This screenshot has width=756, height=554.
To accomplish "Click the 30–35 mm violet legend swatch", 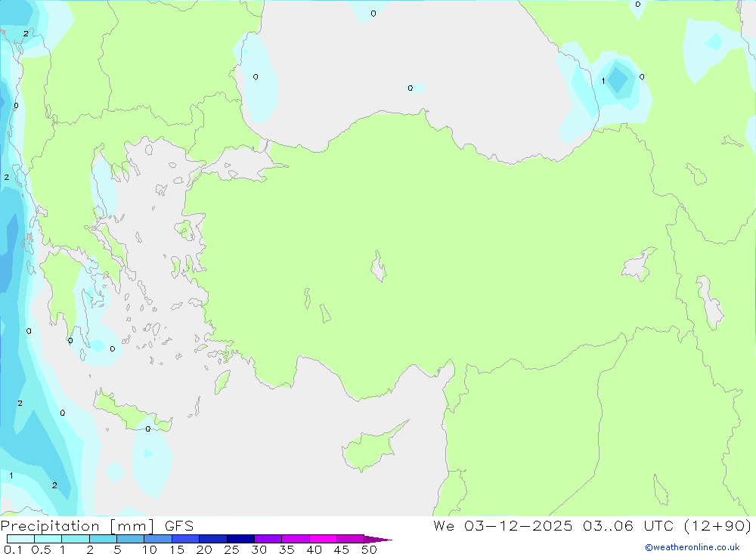I will click(x=268, y=539).
